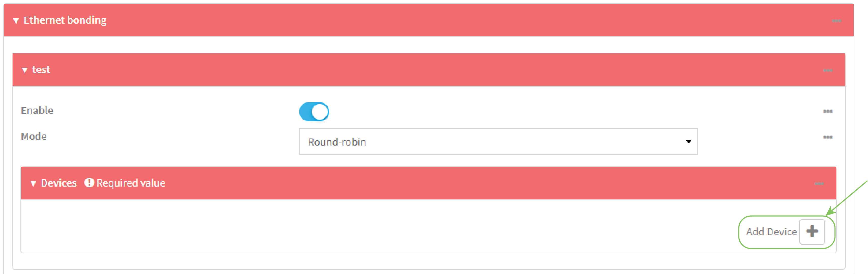The width and height of the screenshot is (868, 274).
Task: Click the Devices header title
Action: [x=59, y=183]
